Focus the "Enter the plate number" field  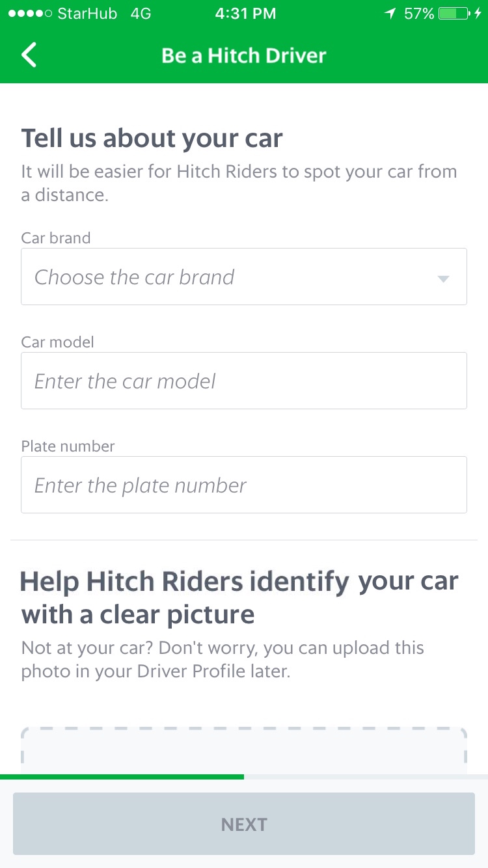[243, 485]
